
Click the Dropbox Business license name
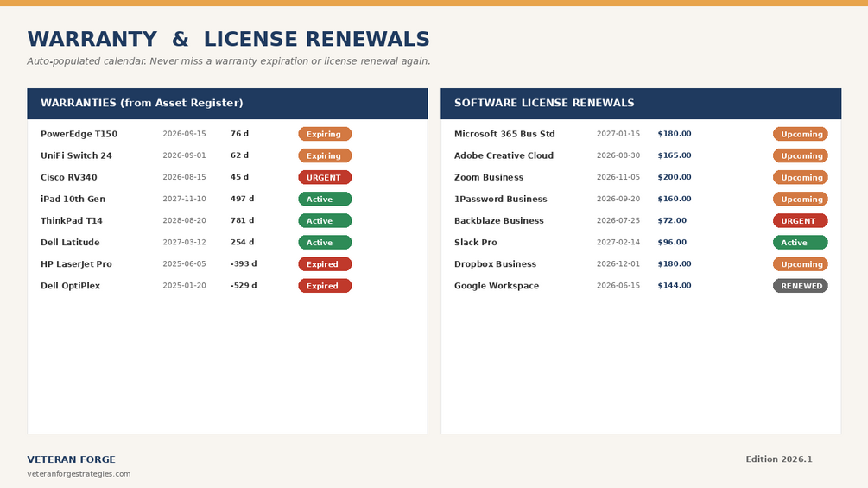click(495, 264)
